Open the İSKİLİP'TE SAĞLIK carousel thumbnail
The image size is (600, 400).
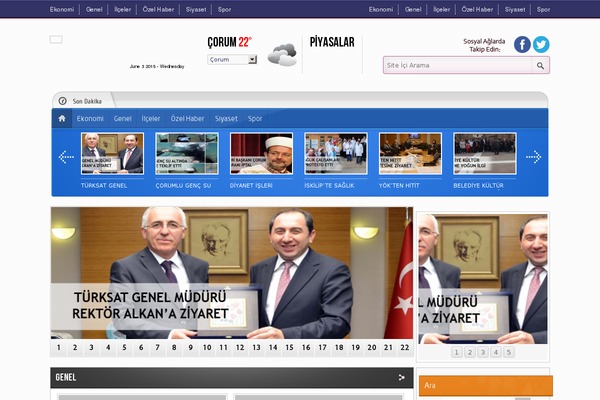(336, 153)
